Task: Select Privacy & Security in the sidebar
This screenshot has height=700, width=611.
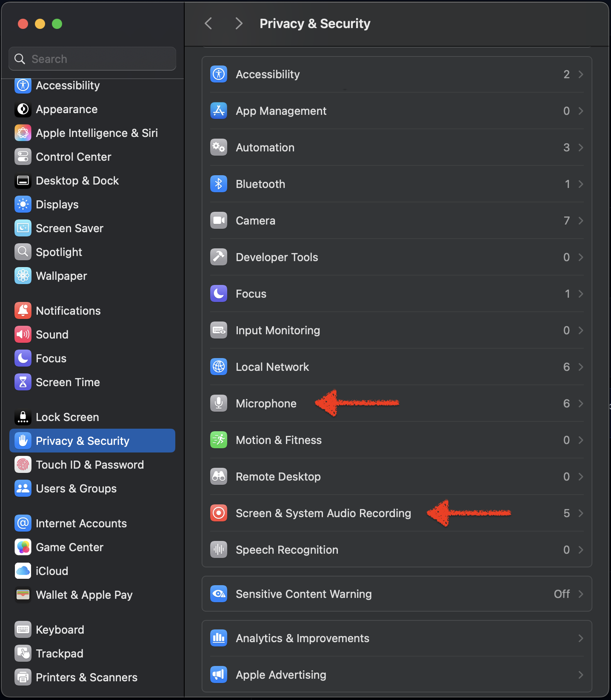Action: pos(92,441)
